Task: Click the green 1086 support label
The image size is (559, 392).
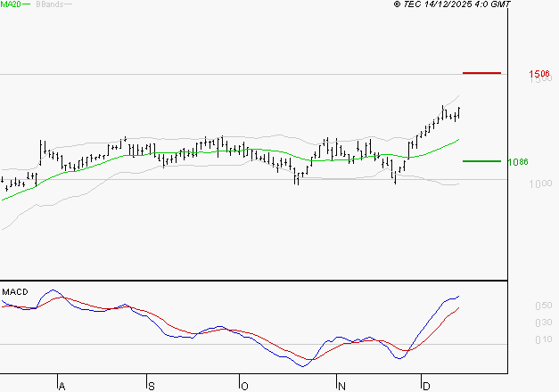Action: click(x=518, y=162)
